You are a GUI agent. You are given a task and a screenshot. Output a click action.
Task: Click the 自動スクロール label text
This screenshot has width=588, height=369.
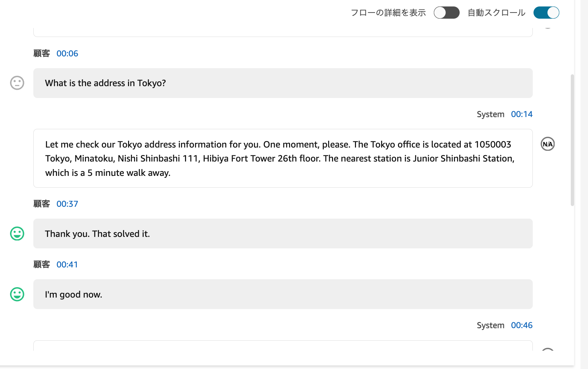(x=496, y=13)
